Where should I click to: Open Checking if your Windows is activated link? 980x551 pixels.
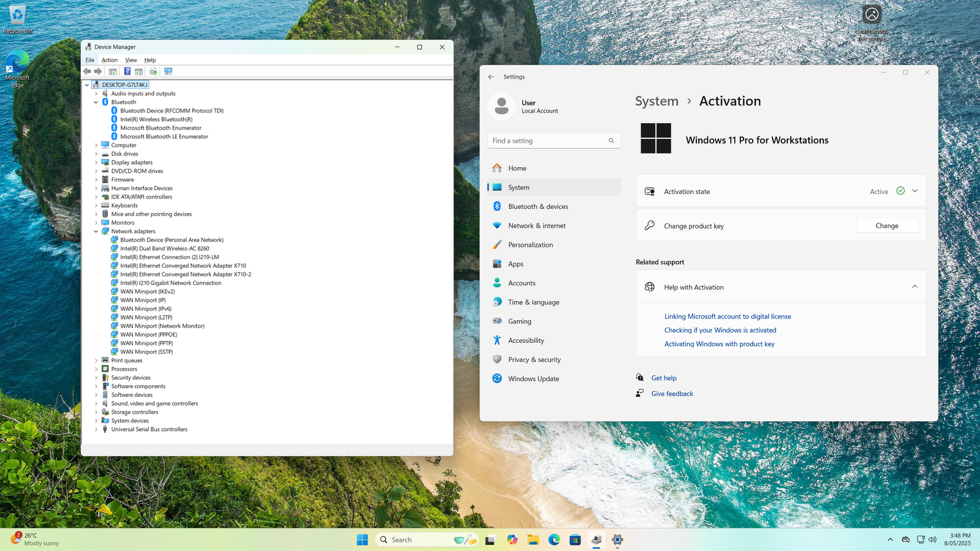(x=720, y=331)
